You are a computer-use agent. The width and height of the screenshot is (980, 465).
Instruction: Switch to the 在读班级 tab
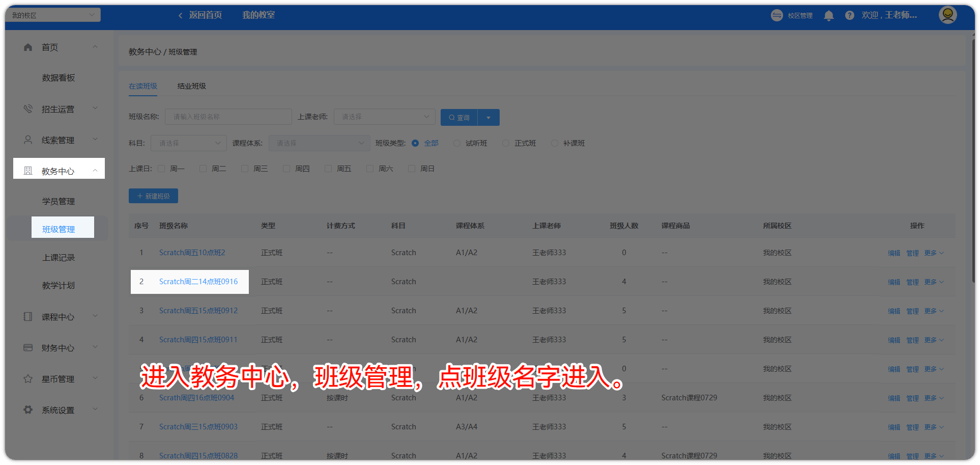pyautogui.click(x=143, y=86)
